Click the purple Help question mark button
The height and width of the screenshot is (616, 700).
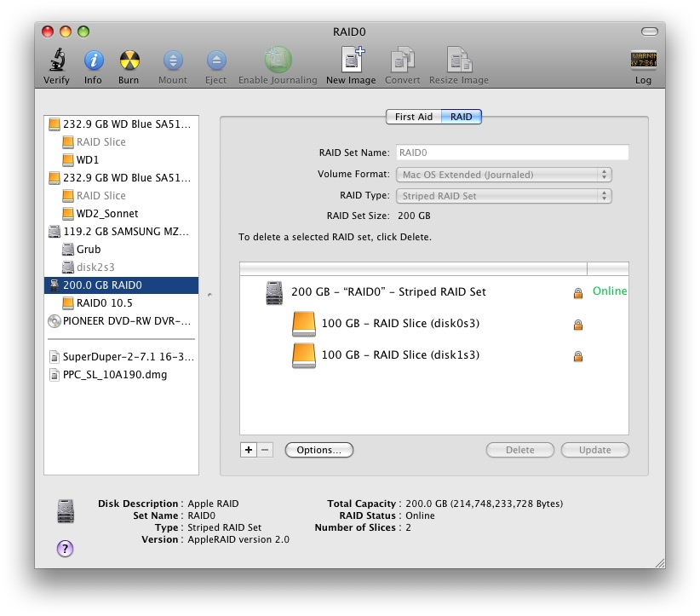pyautogui.click(x=65, y=549)
